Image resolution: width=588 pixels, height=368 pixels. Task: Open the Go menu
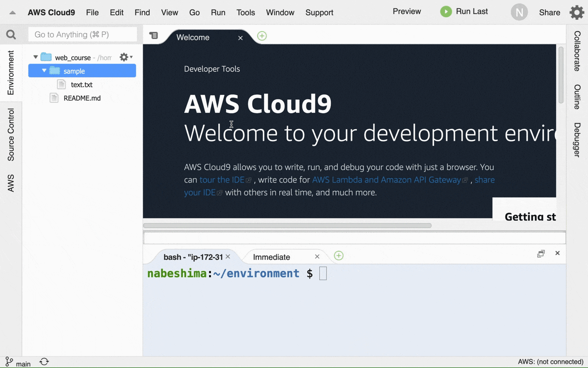point(195,12)
